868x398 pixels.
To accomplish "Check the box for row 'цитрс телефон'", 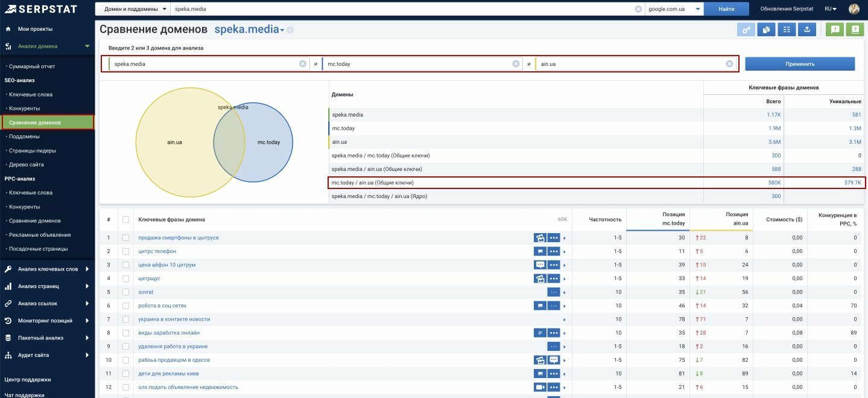I will (125, 251).
